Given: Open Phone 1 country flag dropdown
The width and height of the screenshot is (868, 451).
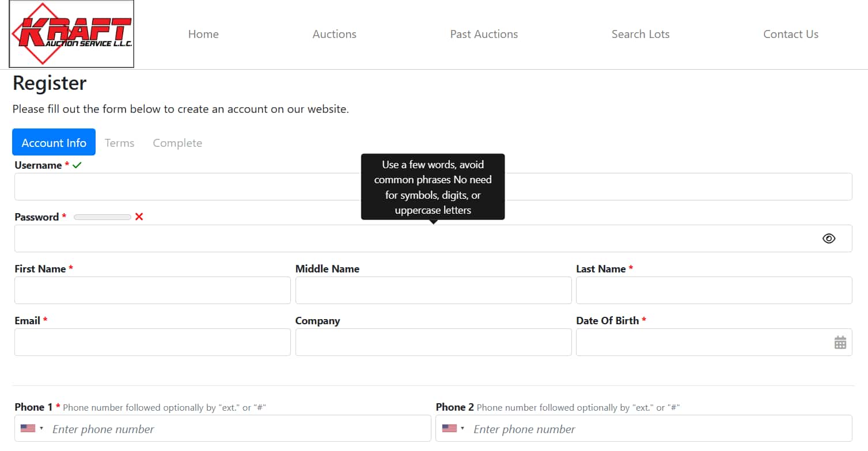Looking at the screenshot, I should (32, 429).
